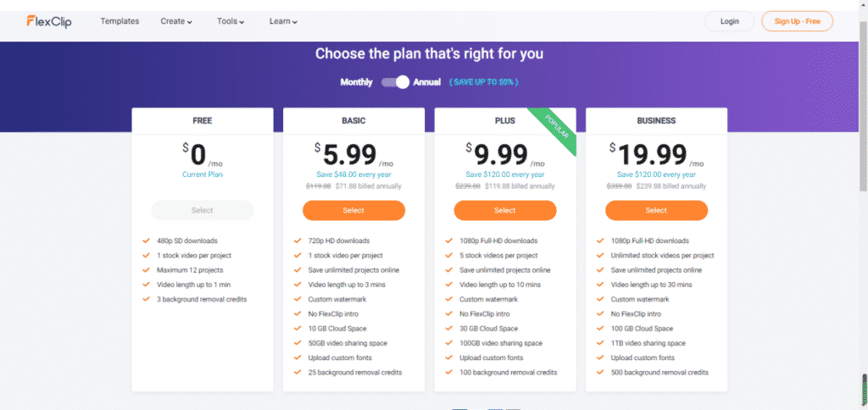Expand the Learn dropdown menu
The image size is (868, 410).
point(283,21)
